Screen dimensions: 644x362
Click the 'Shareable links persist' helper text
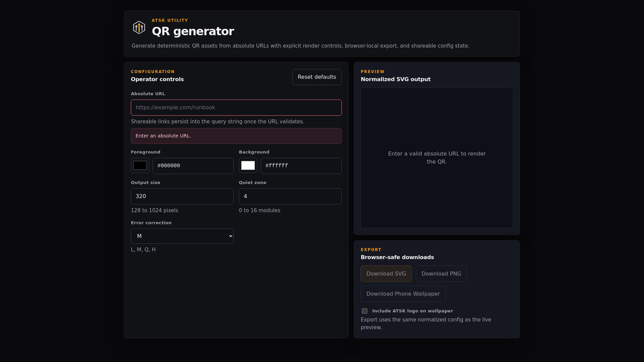(217, 122)
